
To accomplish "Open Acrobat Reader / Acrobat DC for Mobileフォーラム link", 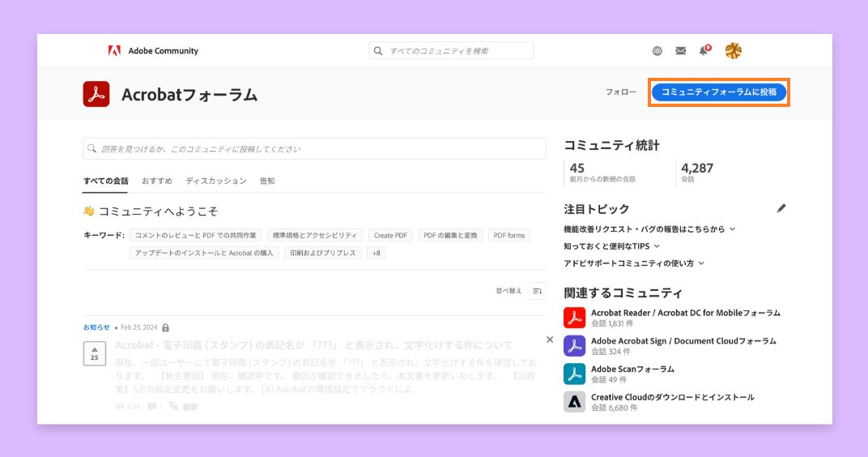I will pos(685,313).
